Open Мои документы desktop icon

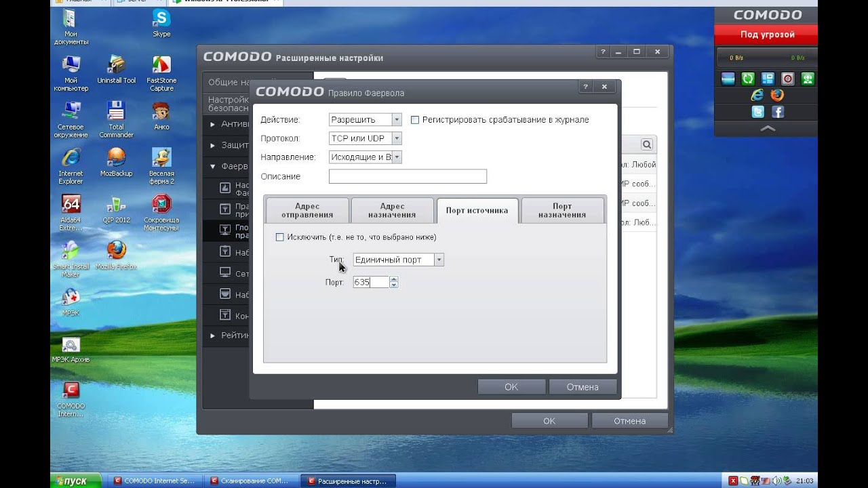point(71,27)
